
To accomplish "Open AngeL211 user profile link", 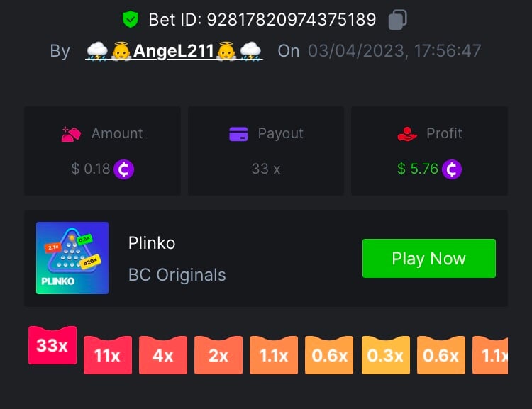I will [x=174, y=51].
